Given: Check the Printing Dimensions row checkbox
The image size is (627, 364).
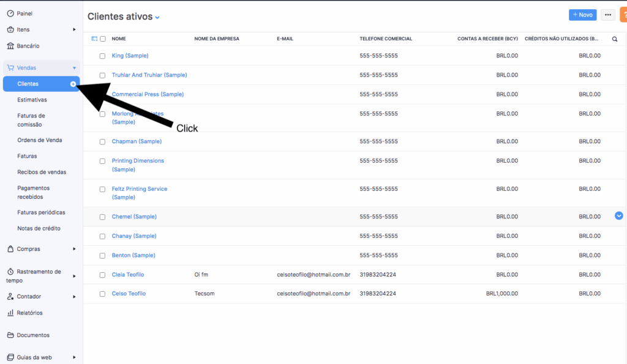Looking at the screenshot, I should tap(102, 161).
